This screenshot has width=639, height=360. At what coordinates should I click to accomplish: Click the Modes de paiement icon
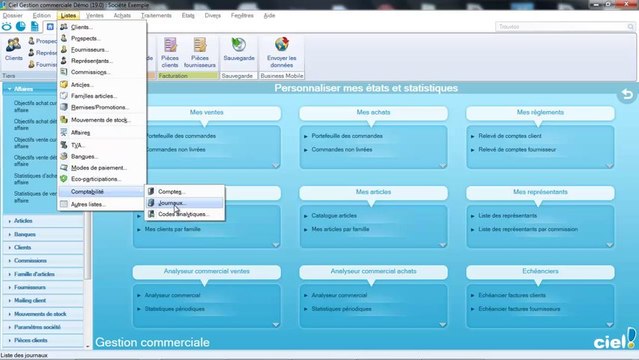coord(64,168)
